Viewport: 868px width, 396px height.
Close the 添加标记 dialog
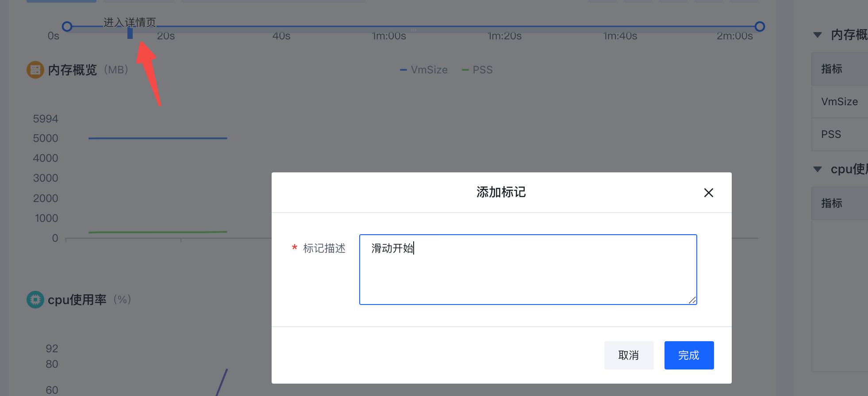[x=709, y=193]
